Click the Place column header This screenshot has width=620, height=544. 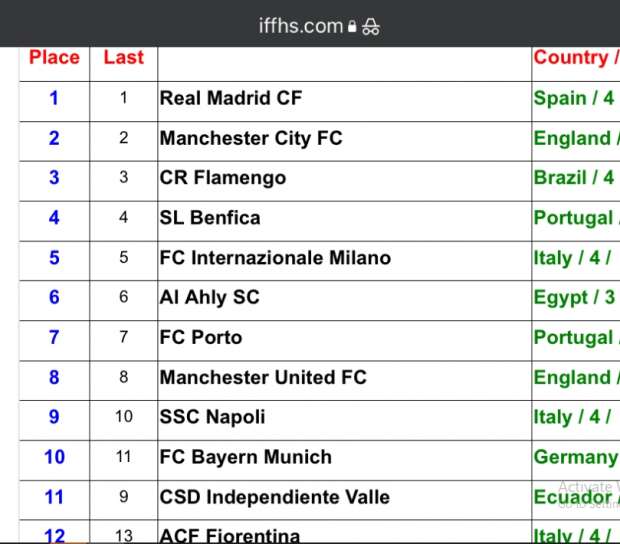[54, 58]
